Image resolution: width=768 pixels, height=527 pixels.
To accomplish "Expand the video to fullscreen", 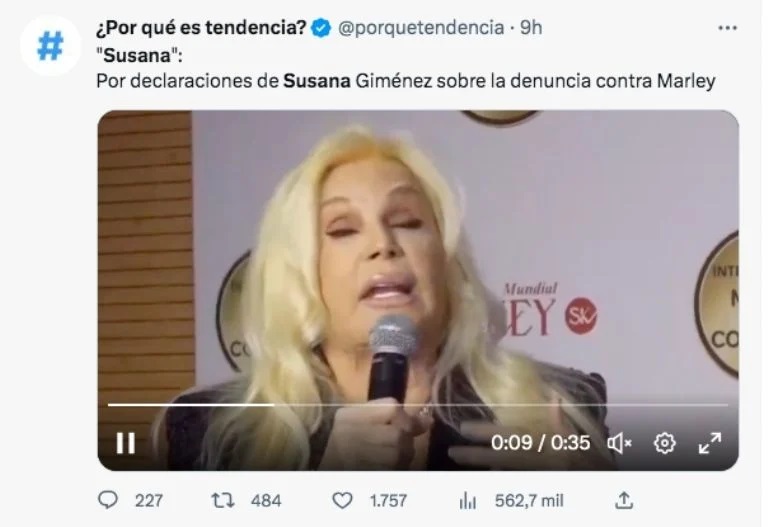I will [710, 443].
